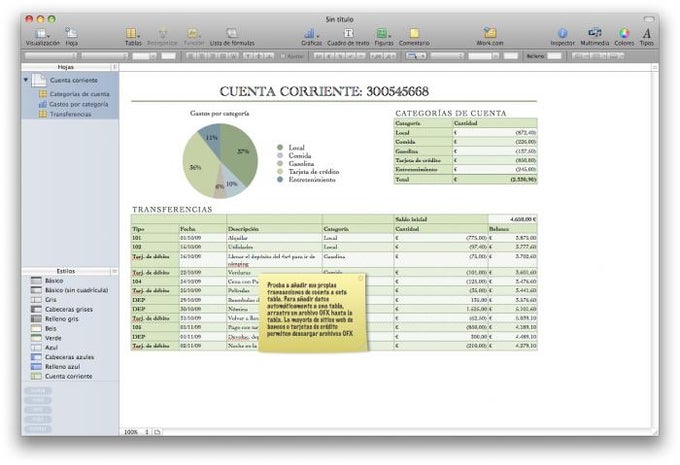Image resolution: width=680 pixels, height=465 pixels.
Task: Select the Alquiler description cell
Action: click(x=274, y=238)
